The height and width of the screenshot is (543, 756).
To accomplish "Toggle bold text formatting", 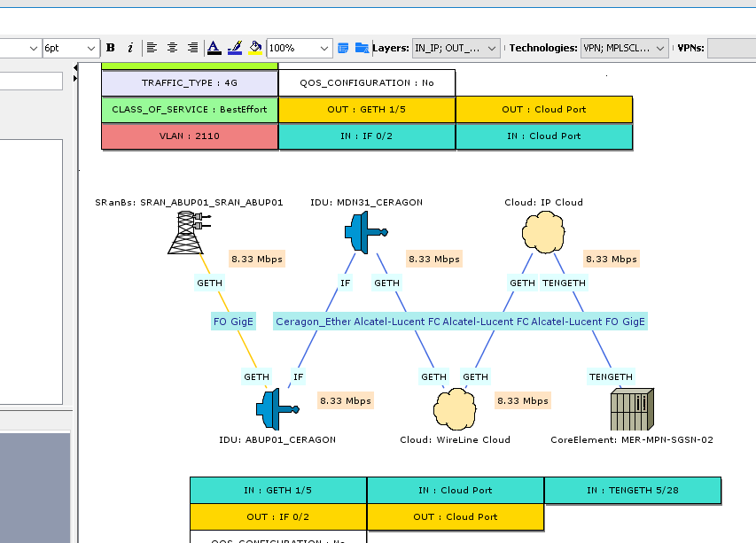I will coord(111,48).
